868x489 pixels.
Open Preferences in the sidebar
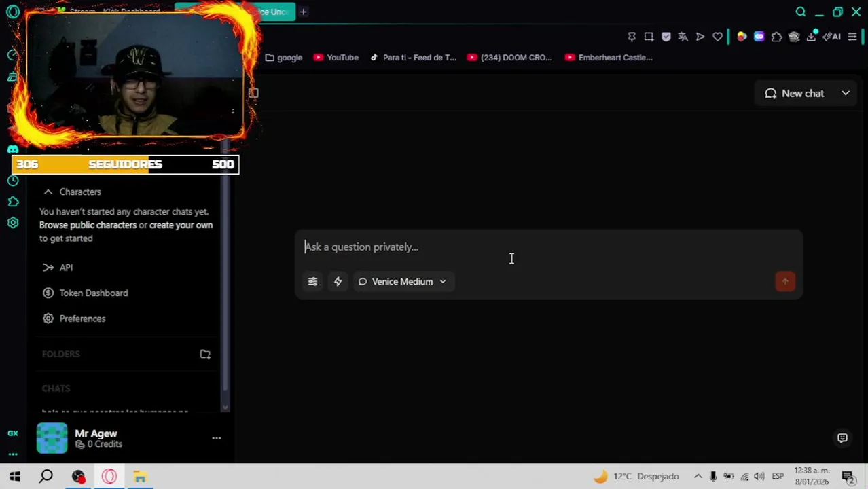tap(82, 319)
